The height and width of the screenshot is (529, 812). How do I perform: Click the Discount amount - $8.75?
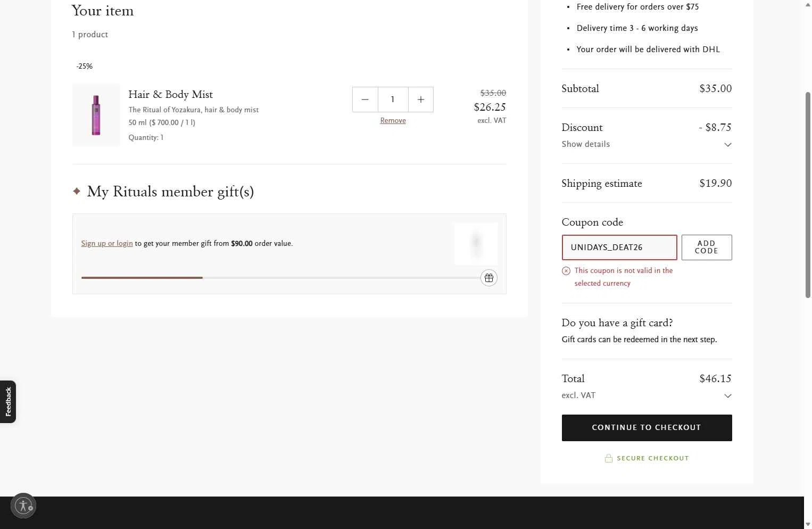point(715,128)
